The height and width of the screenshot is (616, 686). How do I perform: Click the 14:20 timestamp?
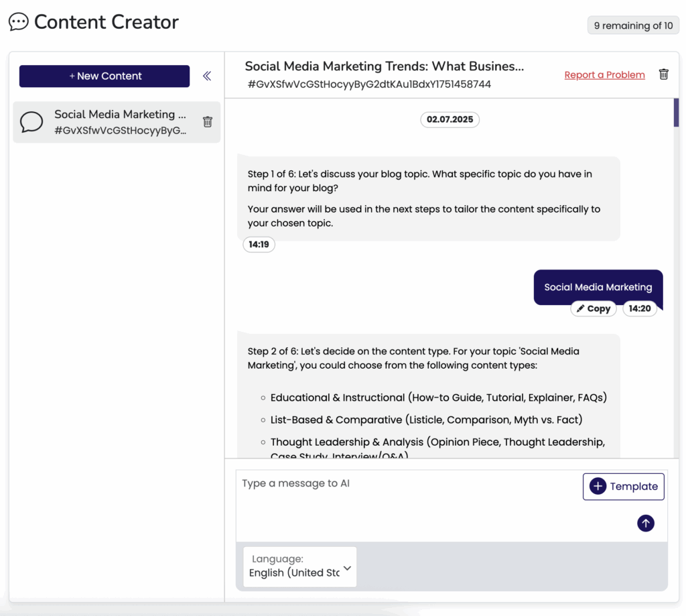click(640, 308)
